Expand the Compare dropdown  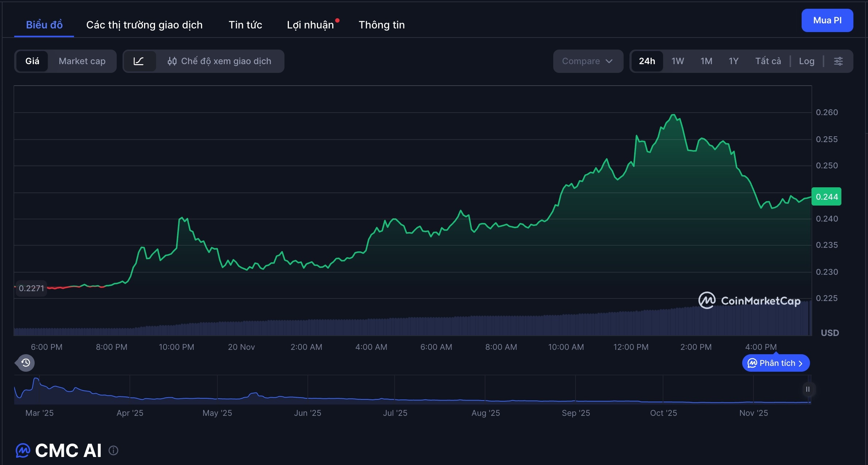tap(588, 61)
